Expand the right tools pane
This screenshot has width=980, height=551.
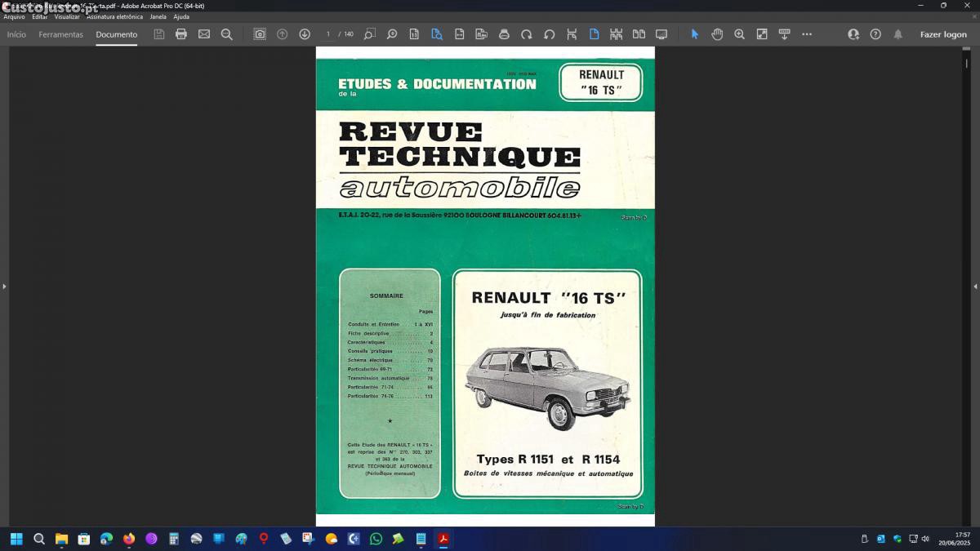click(975, 287)
